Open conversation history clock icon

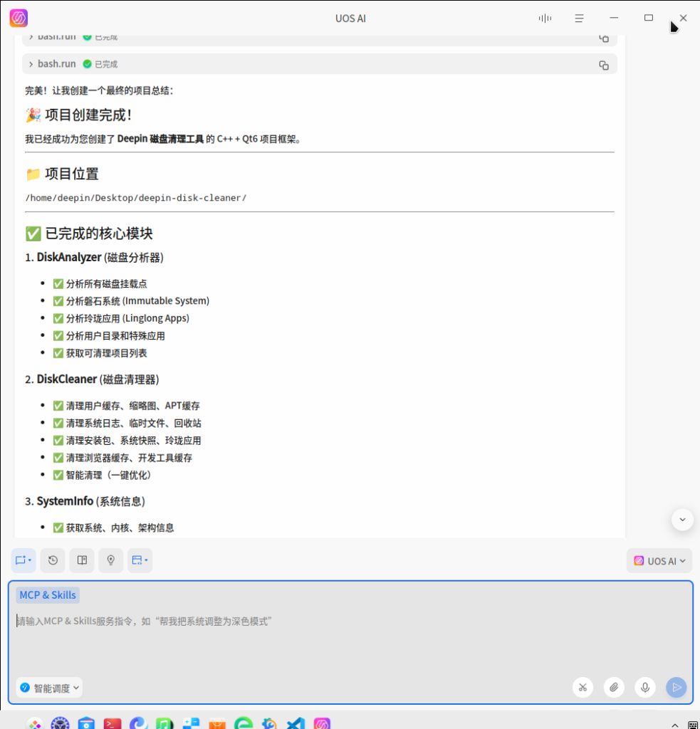point(53,560)
